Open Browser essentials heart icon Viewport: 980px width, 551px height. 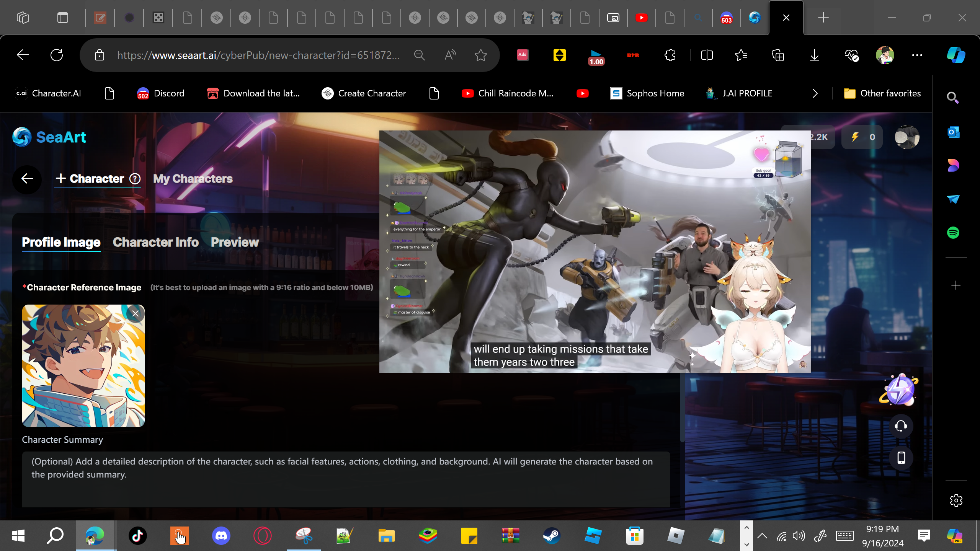(x=851, y=55)
